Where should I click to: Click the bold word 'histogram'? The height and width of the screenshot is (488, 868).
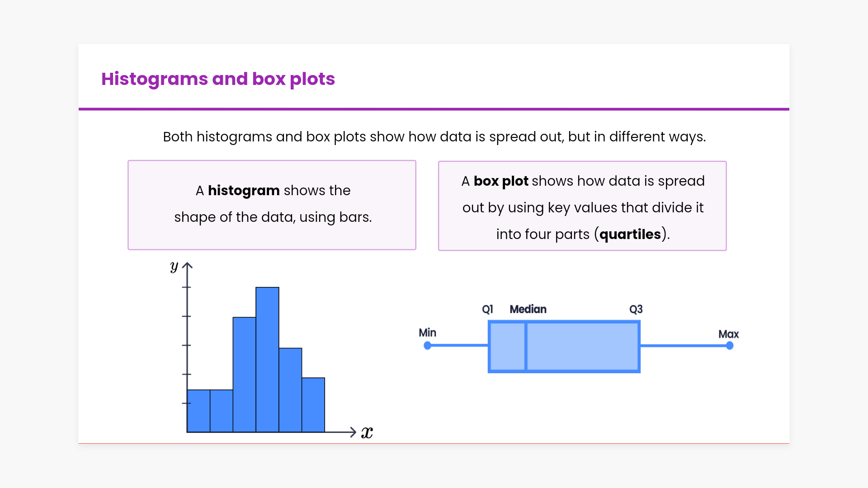tap(244, 191)
